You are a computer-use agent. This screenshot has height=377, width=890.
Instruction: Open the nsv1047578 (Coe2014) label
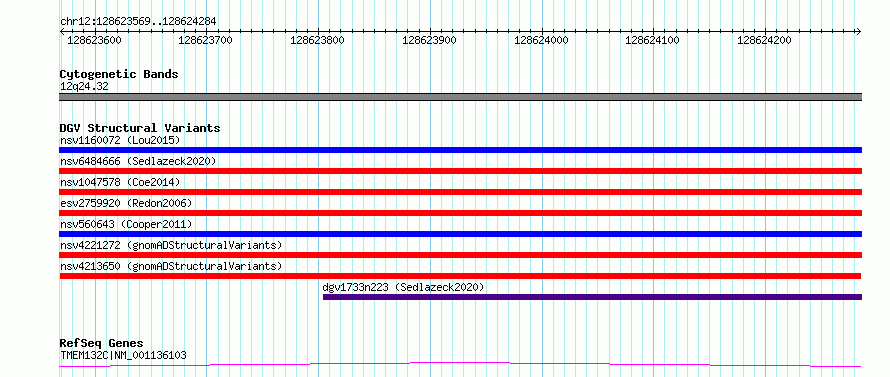coord(120,182)
